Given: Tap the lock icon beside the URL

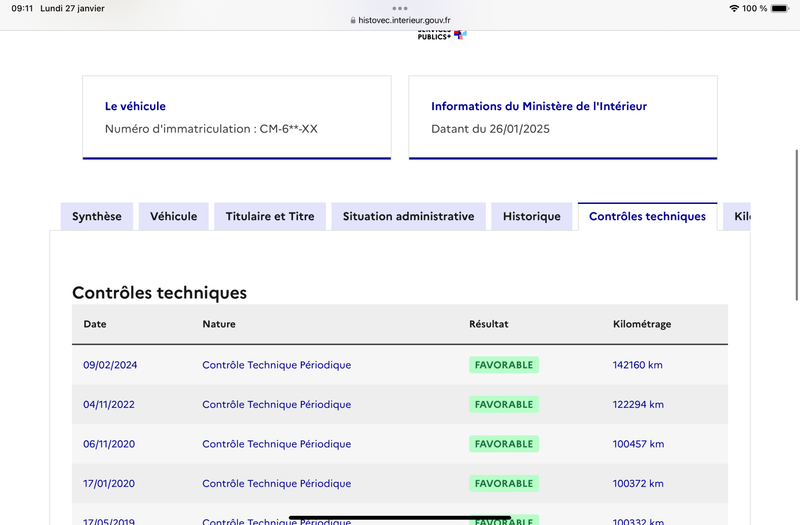Looking at the screenshot, I should pyautogui.click(x=353, y=20).
